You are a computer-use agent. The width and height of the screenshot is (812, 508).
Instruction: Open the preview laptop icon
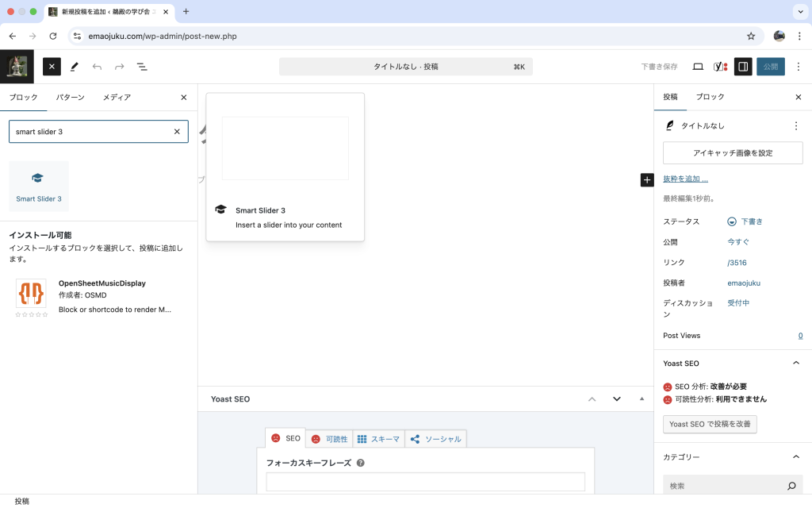click(x=698, y=67)
